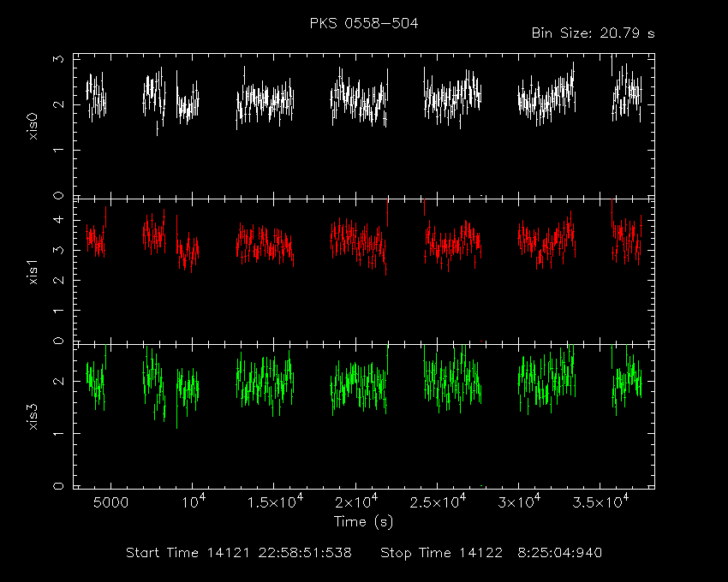Click the 2.5×10⁴ time tick label
Viewport: 728px width, 582px height.
coord(438,502)
